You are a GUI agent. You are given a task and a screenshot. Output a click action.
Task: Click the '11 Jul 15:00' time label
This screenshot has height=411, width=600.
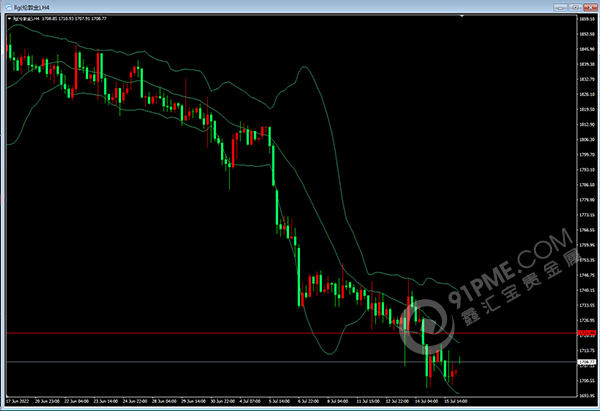click(368, 401)
